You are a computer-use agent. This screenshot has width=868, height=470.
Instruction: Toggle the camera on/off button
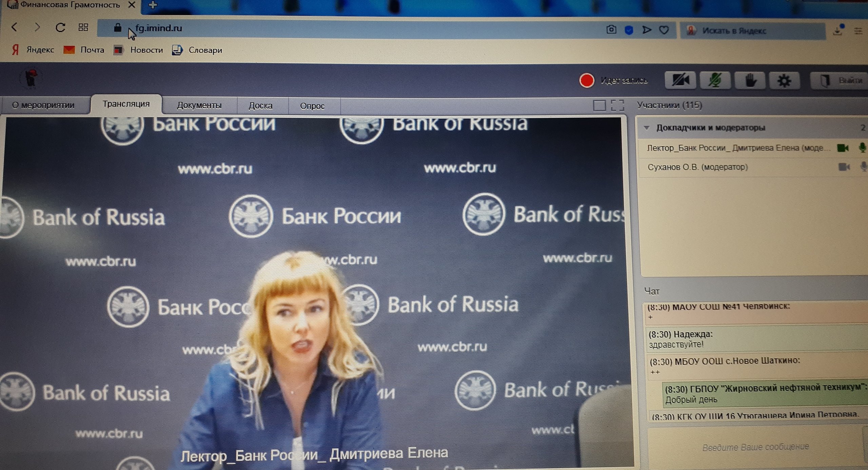680,81
